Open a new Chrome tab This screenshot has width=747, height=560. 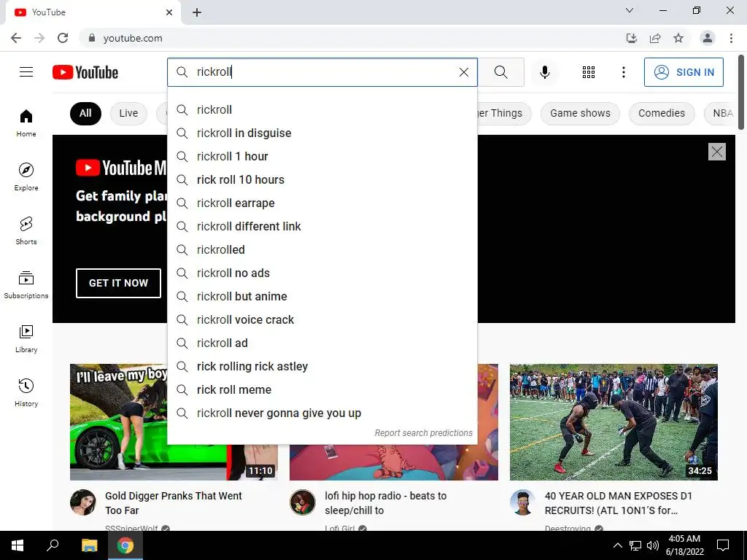pos(197,12)
